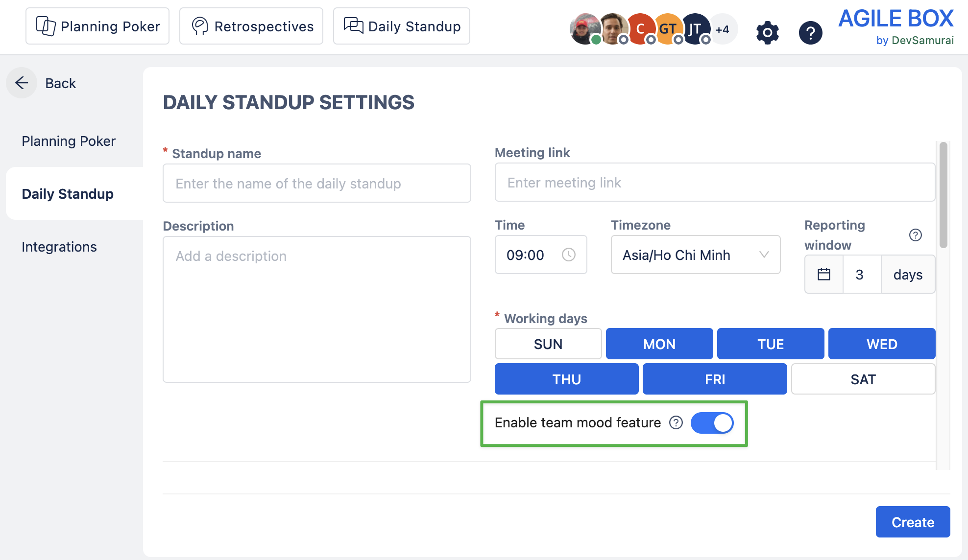The image size is (968, 560).
Task: Enable SAT as a working day
Action: pos(863,379)
